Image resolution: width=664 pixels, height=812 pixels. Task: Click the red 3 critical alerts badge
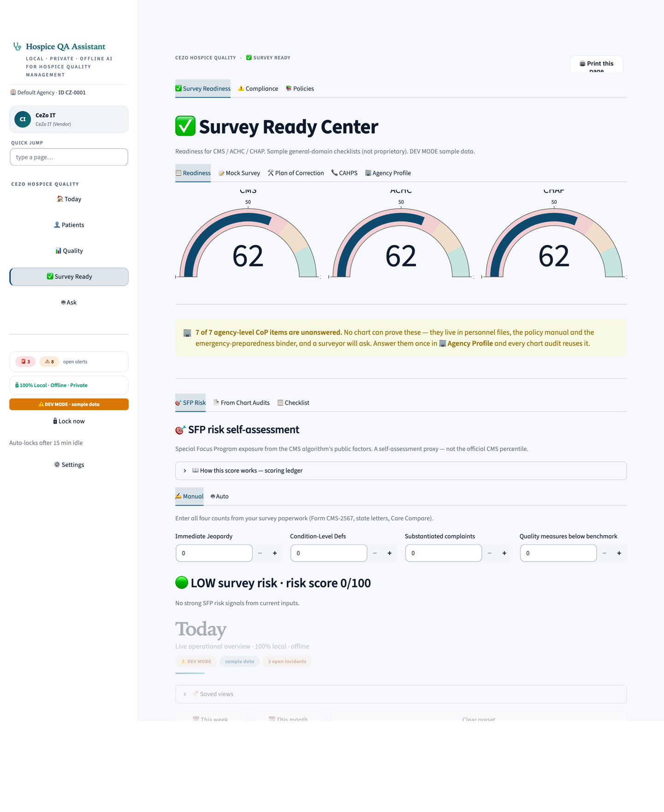[25, 362]
